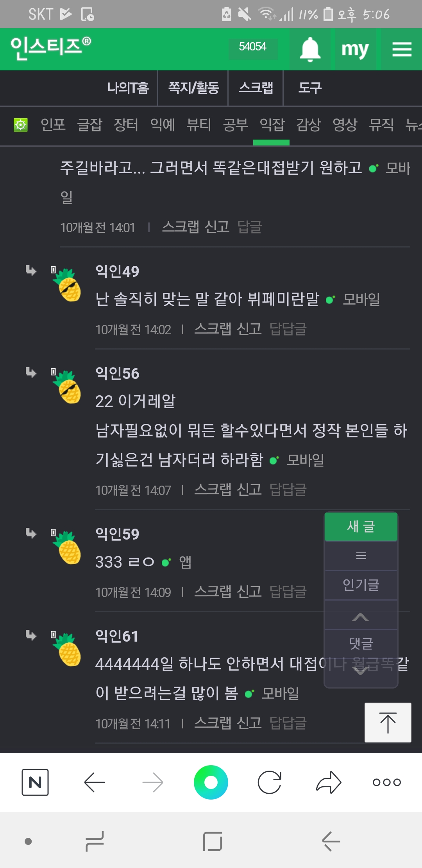The height and width of the screenshot is (868, 422).
Task: Open the hamburger menu in header
Action: pos(402,50)
